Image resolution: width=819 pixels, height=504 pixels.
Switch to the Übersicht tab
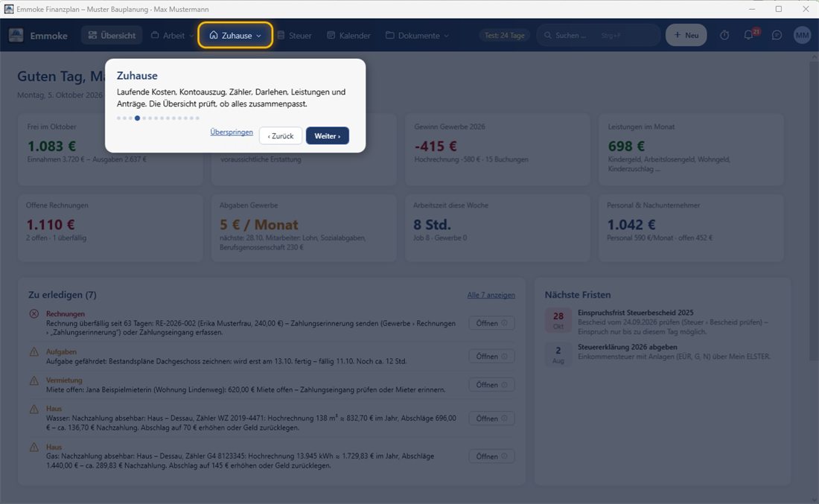tap(112, 36)
